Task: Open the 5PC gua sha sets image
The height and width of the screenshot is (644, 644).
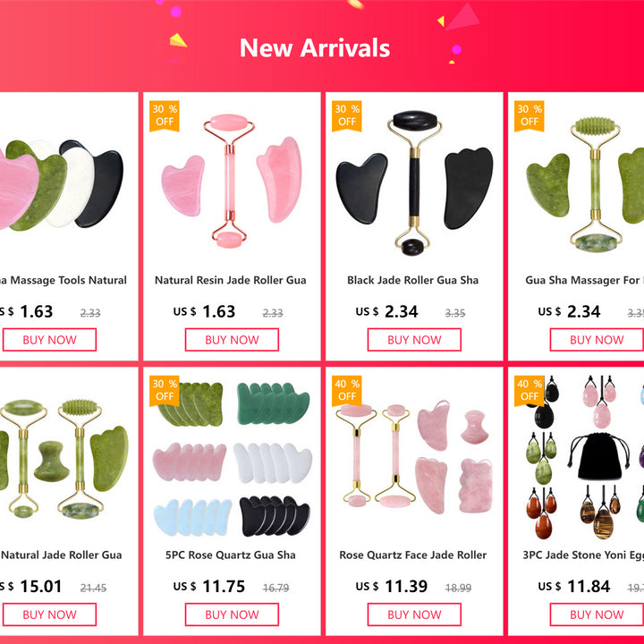Action: [232, 460]
